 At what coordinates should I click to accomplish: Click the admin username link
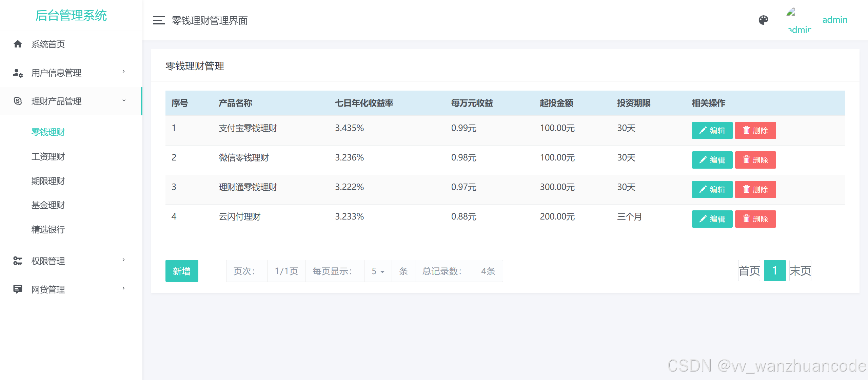coord(834,20)
